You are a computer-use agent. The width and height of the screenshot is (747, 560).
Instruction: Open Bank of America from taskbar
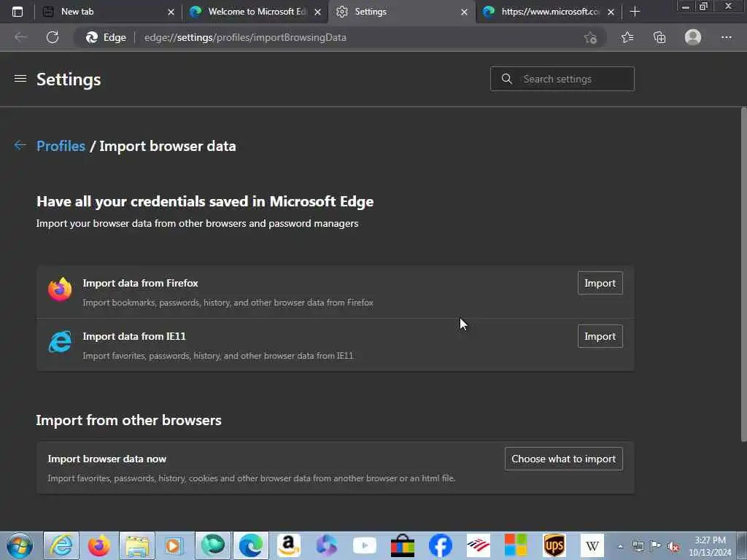[479, 545]
